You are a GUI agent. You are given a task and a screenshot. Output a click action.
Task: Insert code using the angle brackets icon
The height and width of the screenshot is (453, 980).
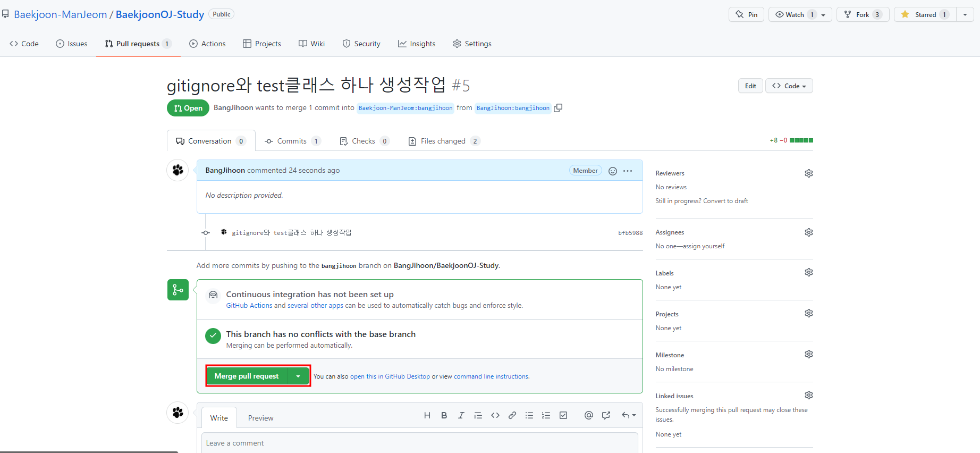[495, 416]
